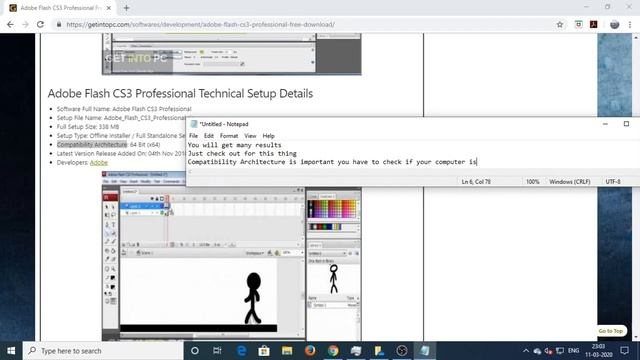Open the top Get Into PC screenshot image
The width and height of the screenshot is (640, 360).
click(x=231, y=54)
